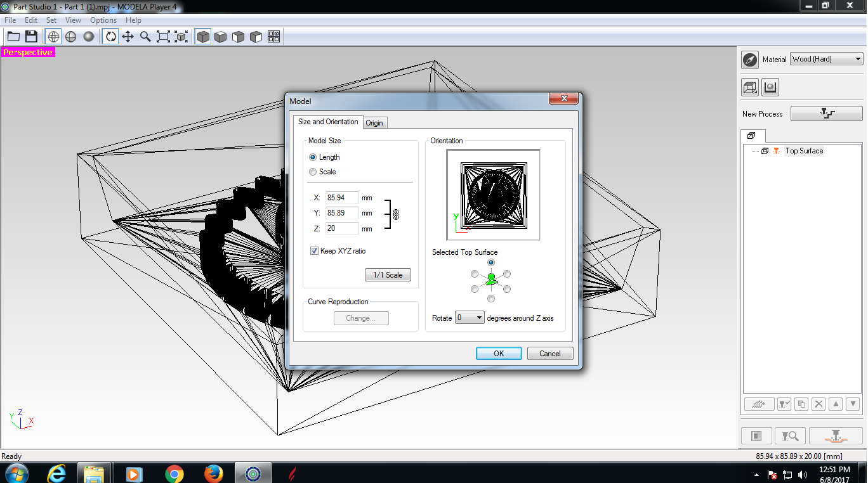Open the Windows Start menu
Viewport: 868px width, 483px height.
(x=16, y=473)
